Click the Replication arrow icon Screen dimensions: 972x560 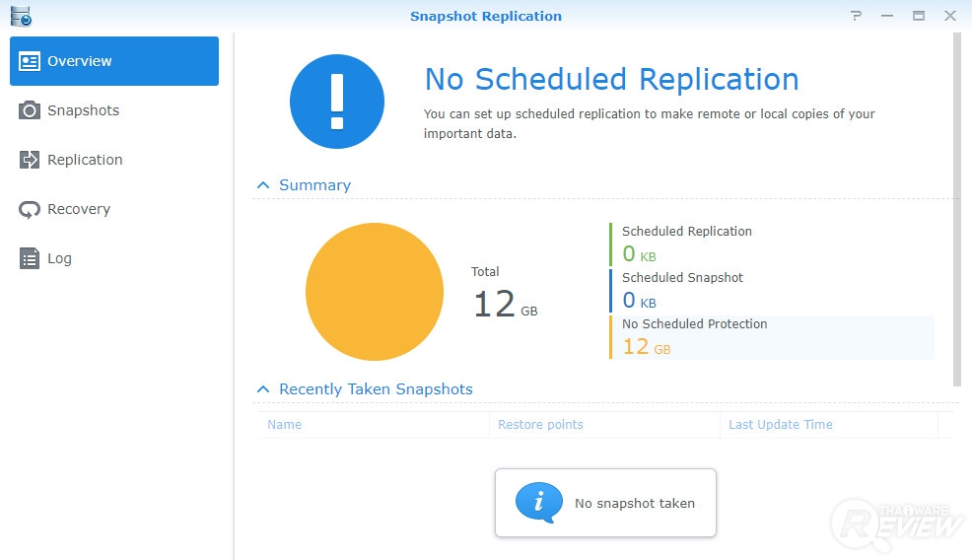click(30, 160)
